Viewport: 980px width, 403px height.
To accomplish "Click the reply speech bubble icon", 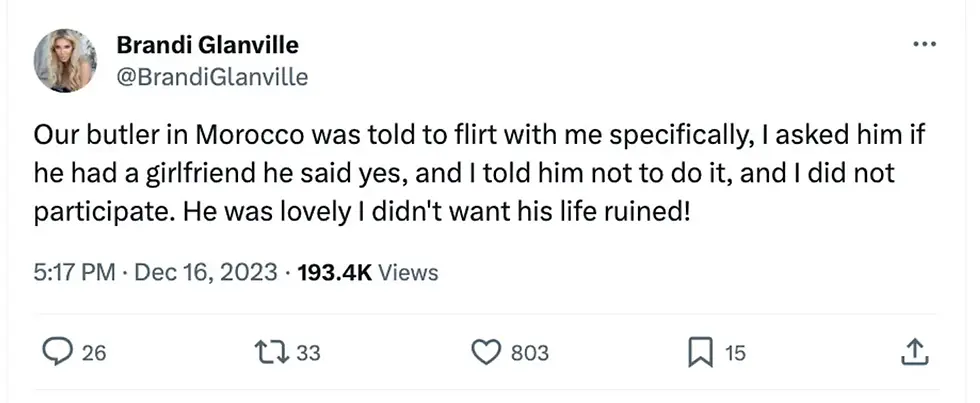I will click(59, 351).
